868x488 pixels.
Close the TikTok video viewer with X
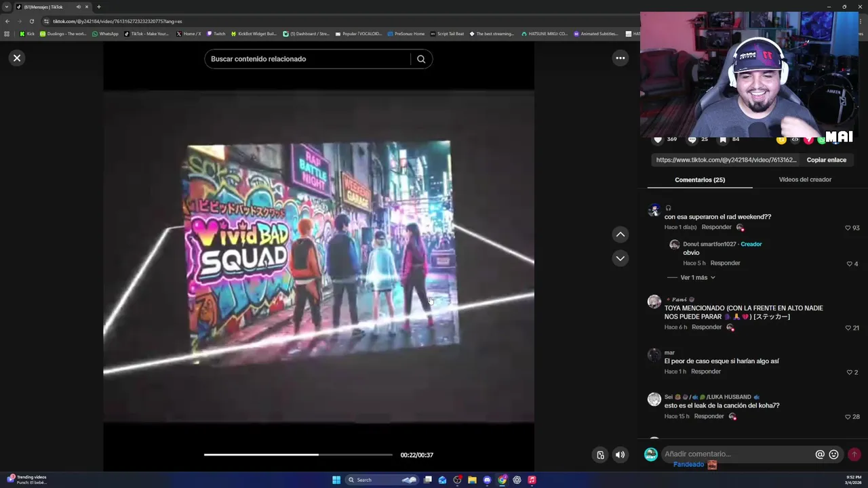(17, 58)
